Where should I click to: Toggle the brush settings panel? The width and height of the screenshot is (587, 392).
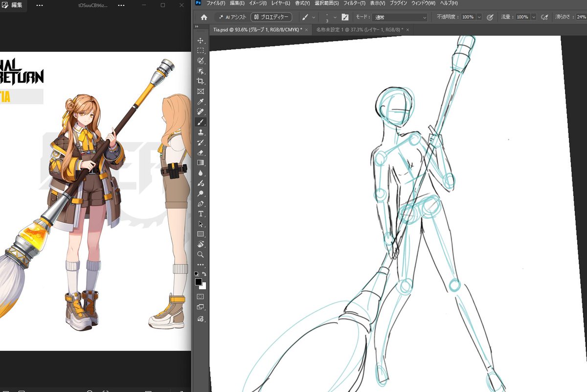click(x=345, y=17)
